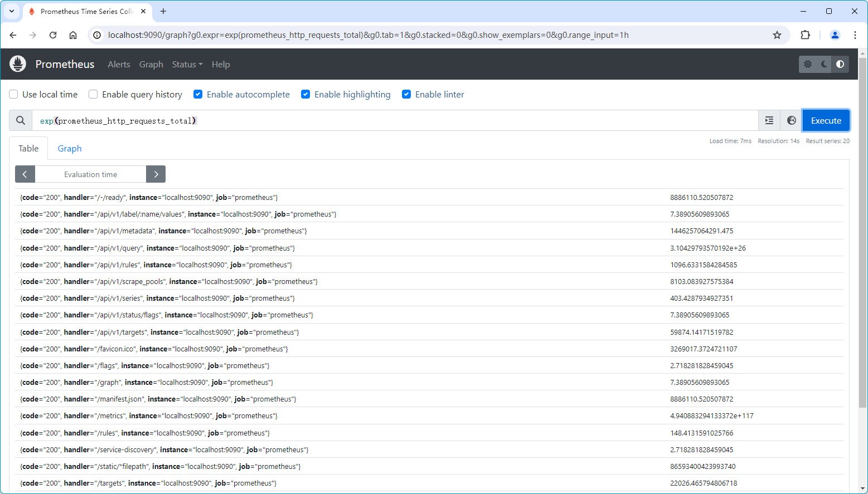Disable the Enable highlighting checkbox
The height and width of the screenshot is (494, 868).
point(305,94)
